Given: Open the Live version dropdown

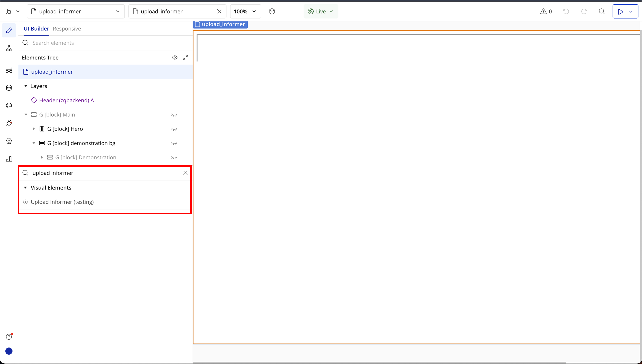Looking at the screenshot, I should [x=321, y=11].
